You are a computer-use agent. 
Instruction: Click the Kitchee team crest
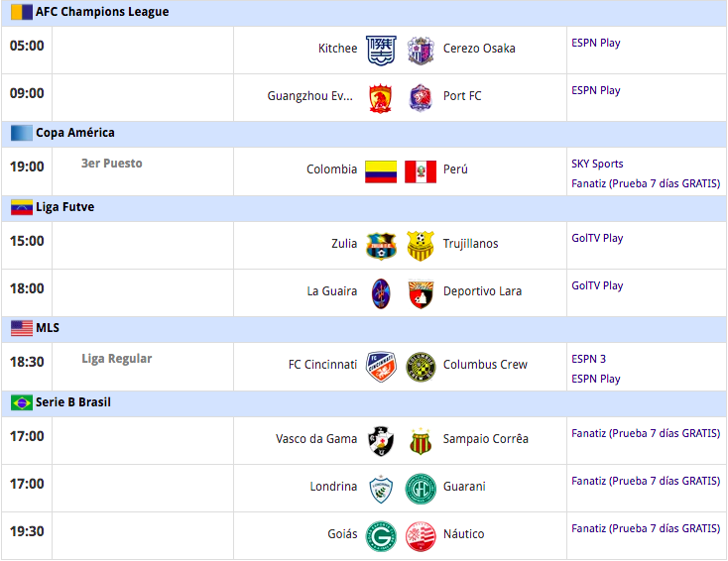click(x=381, y=51)
